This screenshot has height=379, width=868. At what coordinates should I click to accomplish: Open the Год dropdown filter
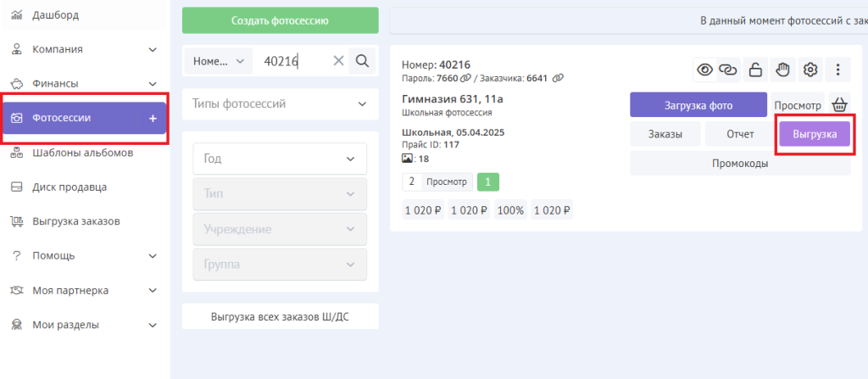pos(280,159)
